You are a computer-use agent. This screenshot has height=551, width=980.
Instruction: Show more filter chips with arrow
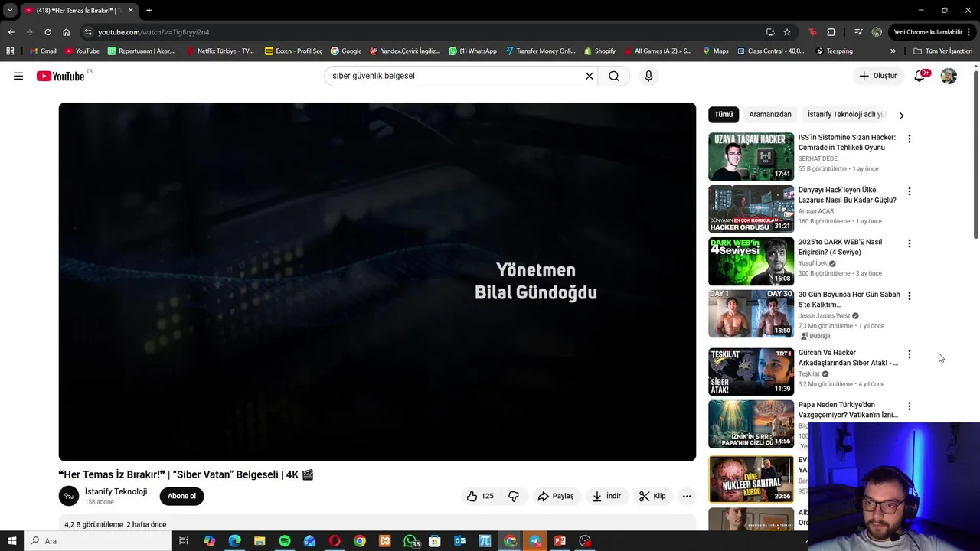click(901, 115)
